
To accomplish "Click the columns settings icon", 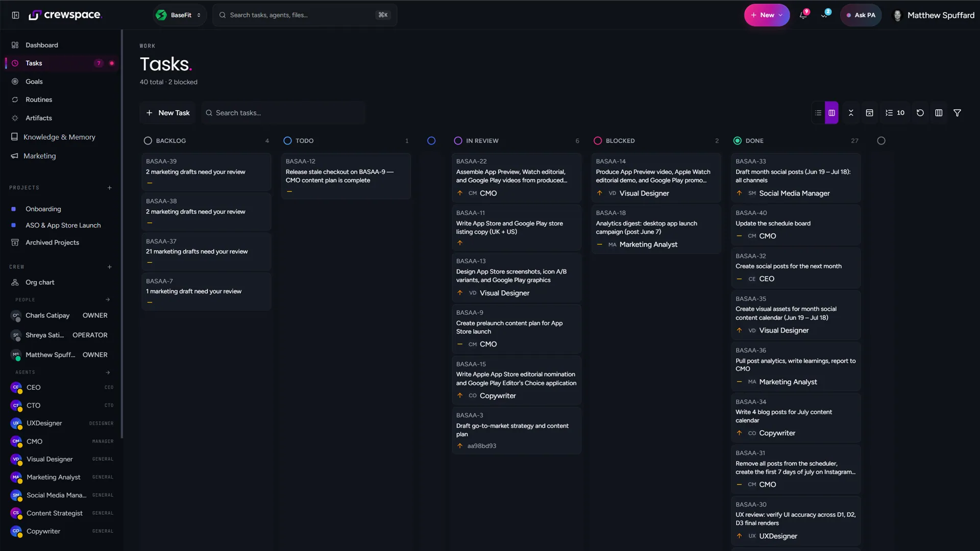I will (939, 113).
